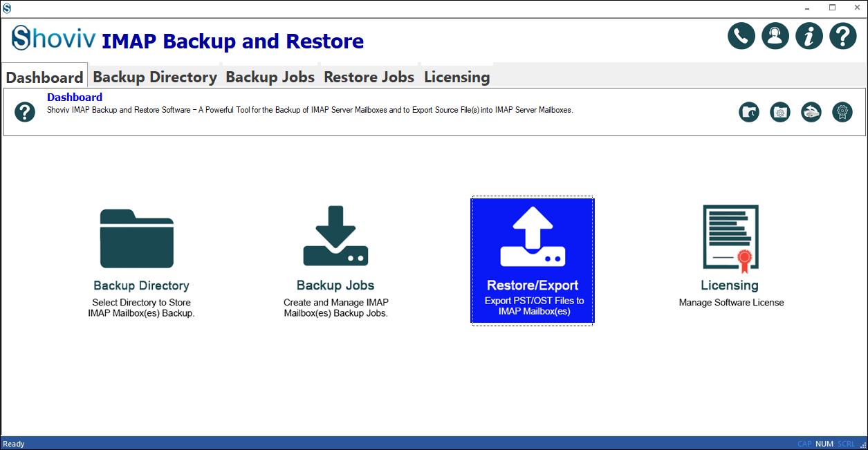Click the small drive-with-arrow restore icon
Screen dimensions: 868x450
click(x=811, y=111)
